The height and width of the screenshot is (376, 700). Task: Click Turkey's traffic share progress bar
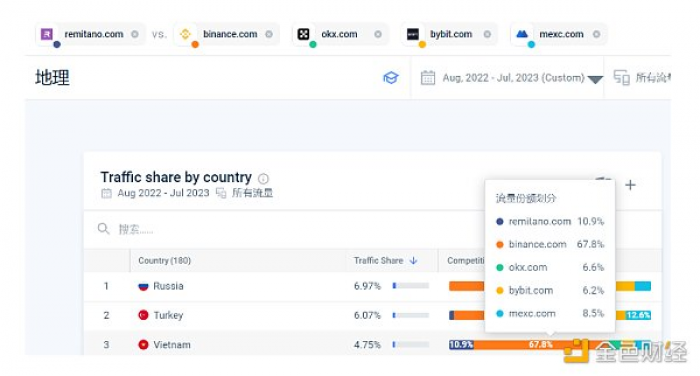411,315
